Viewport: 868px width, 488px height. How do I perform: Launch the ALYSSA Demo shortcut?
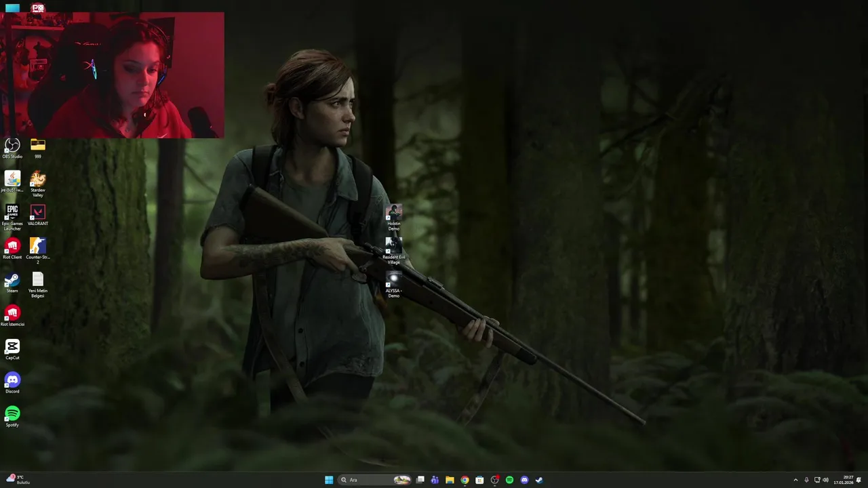pos(394,285)
